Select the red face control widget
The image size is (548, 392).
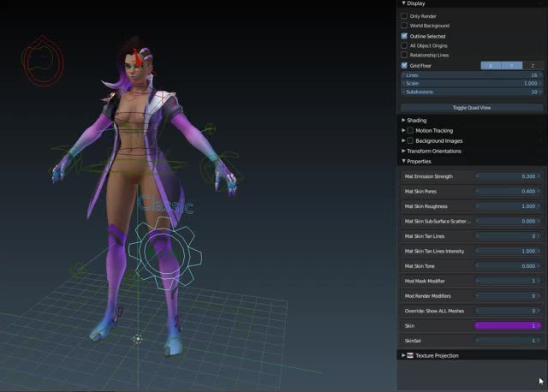pyautogui.click(x=43, y=61)
